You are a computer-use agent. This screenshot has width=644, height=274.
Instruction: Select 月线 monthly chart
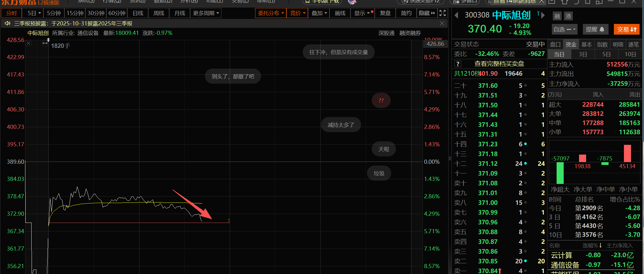180,13
